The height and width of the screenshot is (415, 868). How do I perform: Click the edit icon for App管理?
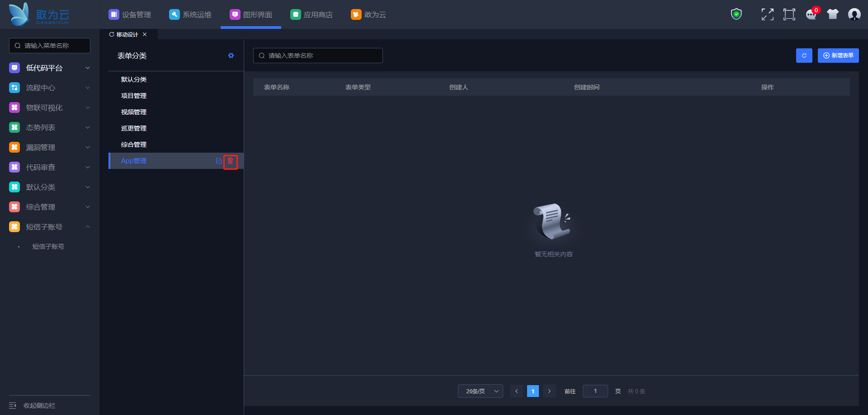point(219,161)
